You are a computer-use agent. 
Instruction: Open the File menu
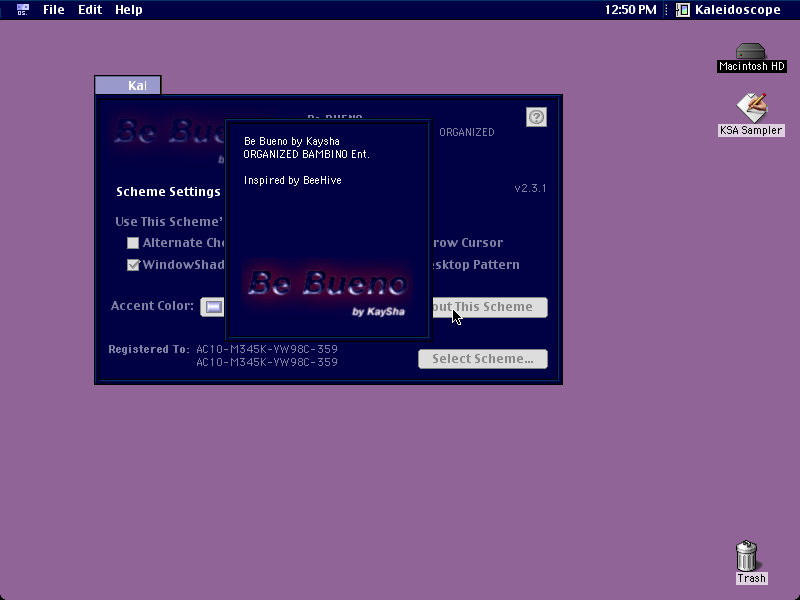54,10
